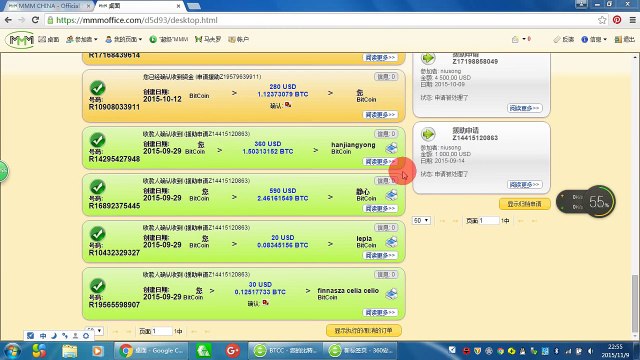Screen dimensions: 640x360
Task: Expand the my page (我的页面) dropdown
Action: coord(123,40)
